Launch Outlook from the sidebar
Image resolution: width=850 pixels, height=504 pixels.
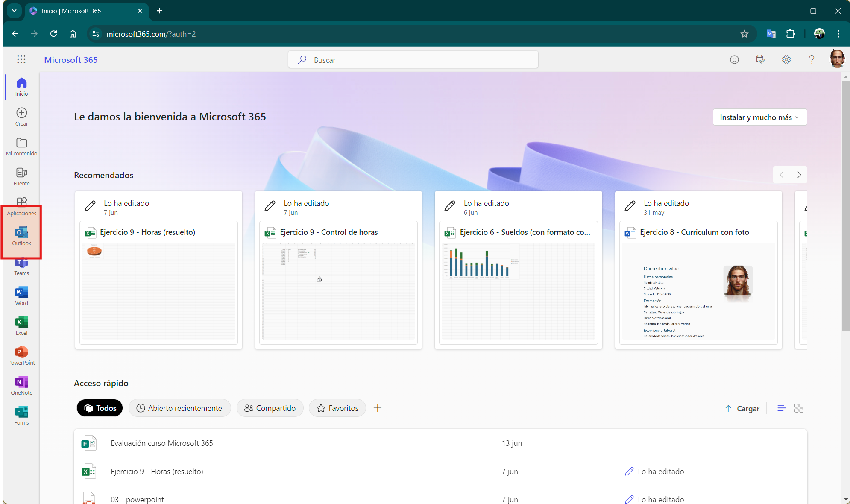coord(21,237)
